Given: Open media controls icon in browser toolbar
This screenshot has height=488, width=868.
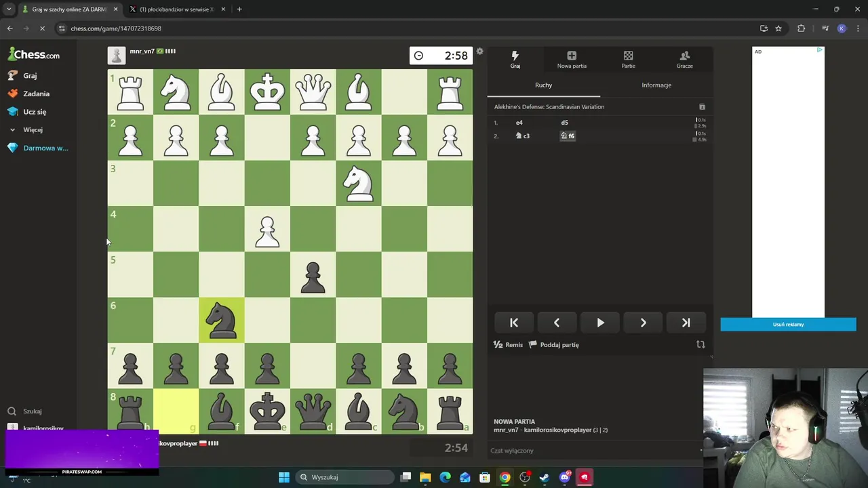Looking at the screenshot, I should 825,28.
